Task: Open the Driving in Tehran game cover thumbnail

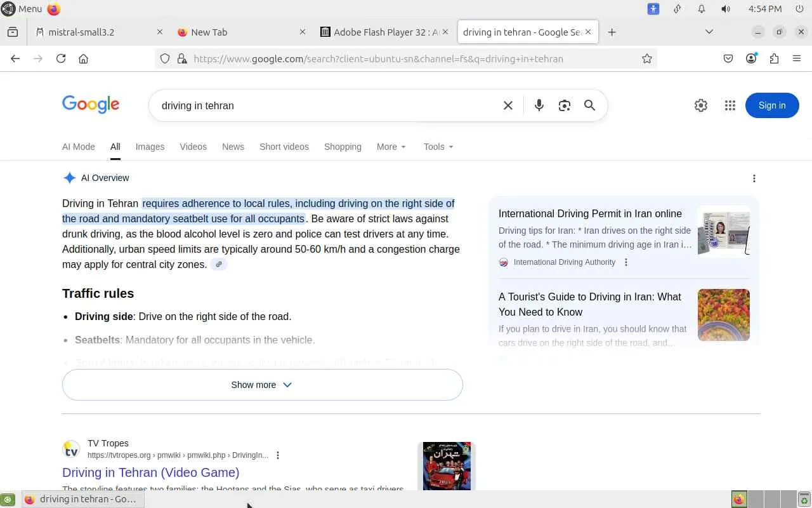Action: click(x=447, y=466)
